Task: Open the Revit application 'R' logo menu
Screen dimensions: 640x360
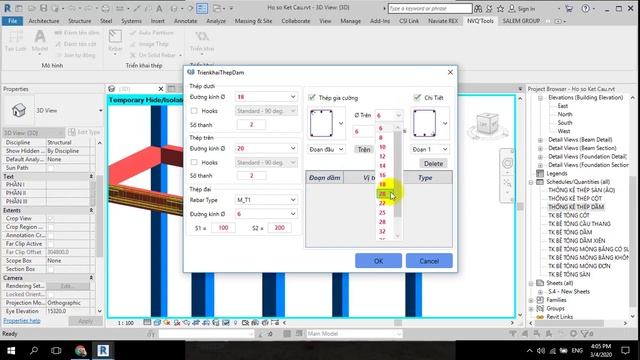Action: tap(7, 8)
